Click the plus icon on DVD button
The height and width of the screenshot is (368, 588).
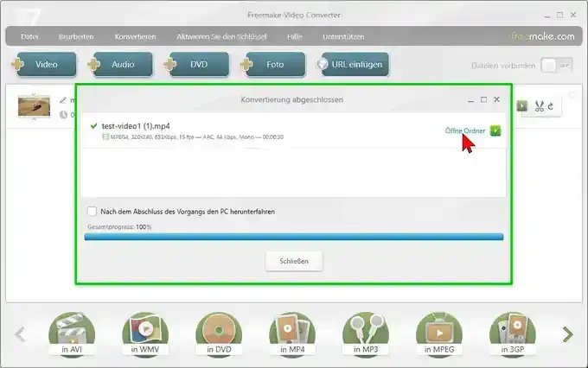click(x=169, y=64)
